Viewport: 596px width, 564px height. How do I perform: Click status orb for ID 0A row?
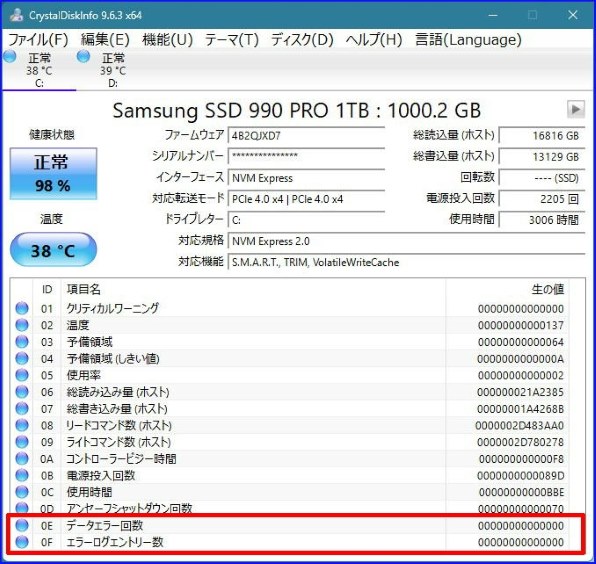point(22,459)
